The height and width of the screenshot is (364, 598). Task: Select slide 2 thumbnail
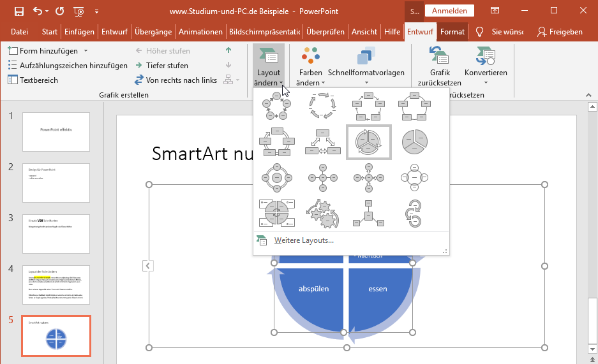(56, 183)
